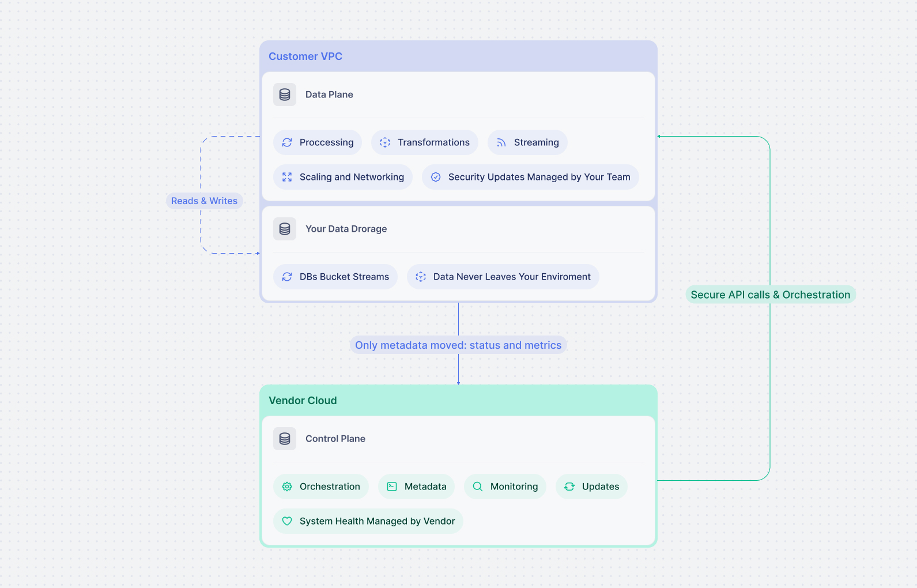This screenshot has width=917, height=588.
Task: Click the Only metadata moved label
Action: [x=458, y=345]
